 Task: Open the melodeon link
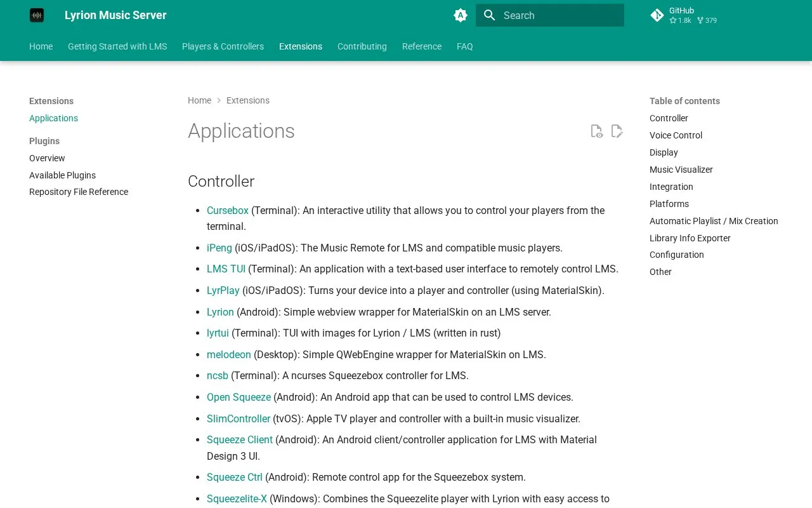coord(229,354)
